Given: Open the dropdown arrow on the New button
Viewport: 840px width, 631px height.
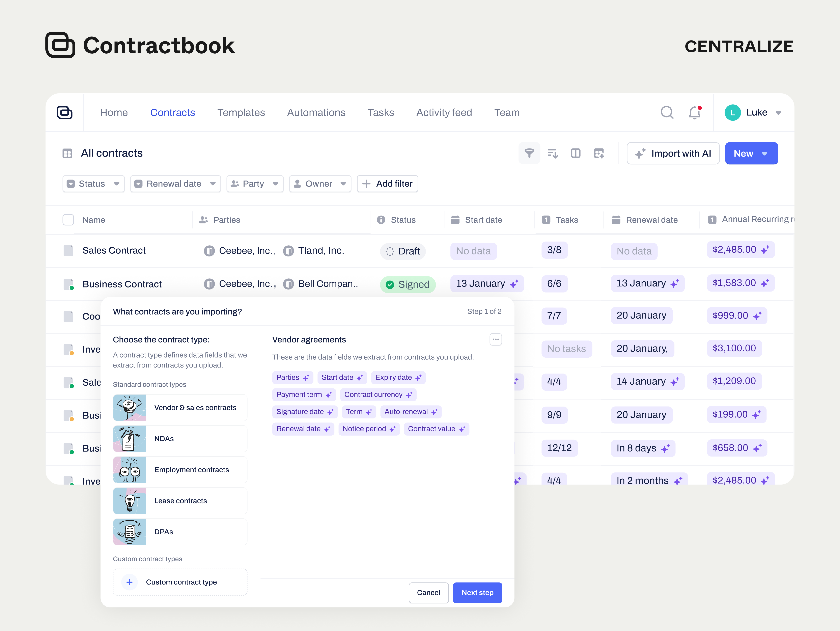Looking at the screenshot, I should tap(765, 153).
